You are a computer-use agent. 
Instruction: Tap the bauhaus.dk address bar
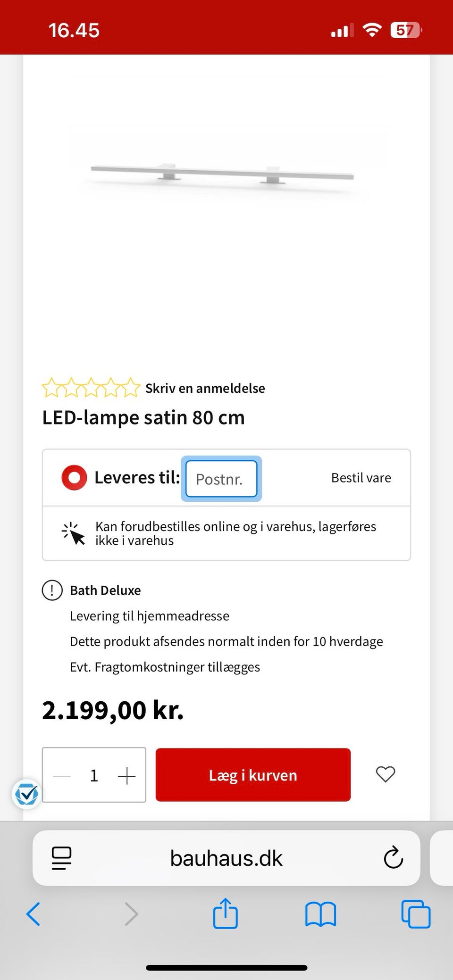click(x=226, y=858)
